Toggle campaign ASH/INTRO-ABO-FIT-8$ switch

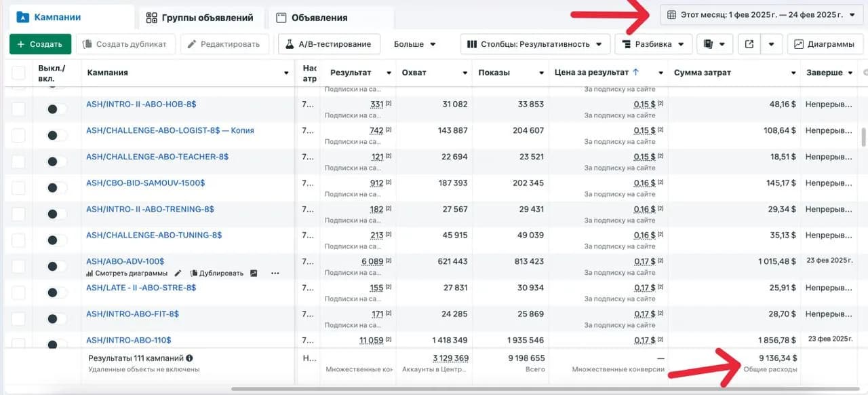click(x=57, y=319)
